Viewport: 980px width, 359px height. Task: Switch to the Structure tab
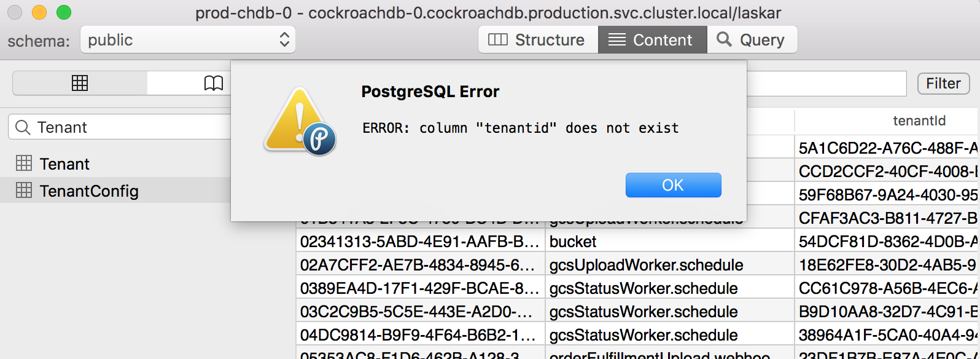pos(537,39)
